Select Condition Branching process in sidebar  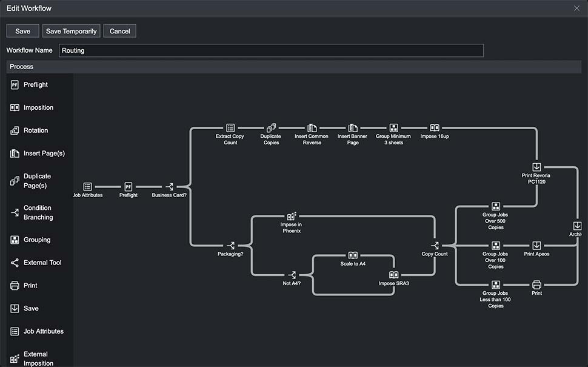point(32,212)
